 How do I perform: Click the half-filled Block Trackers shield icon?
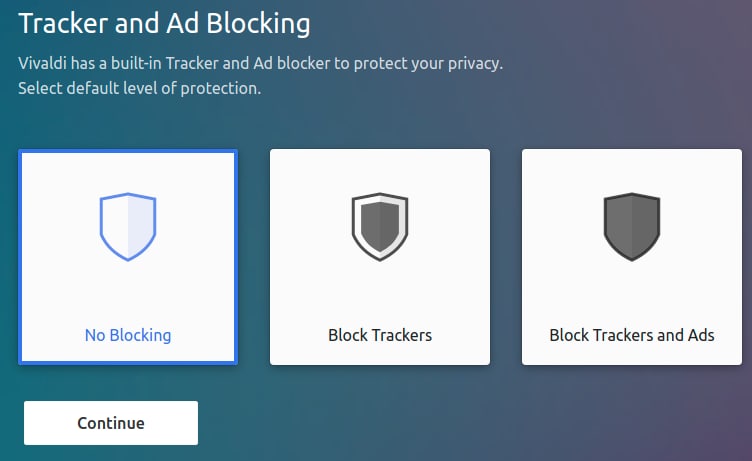380,226
